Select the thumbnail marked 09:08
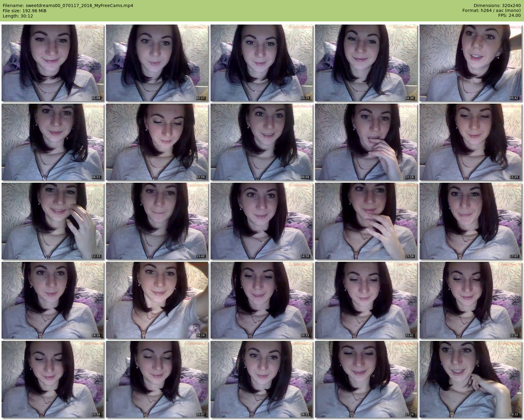This screenshot has height=420, width=524. pos(262,142)
